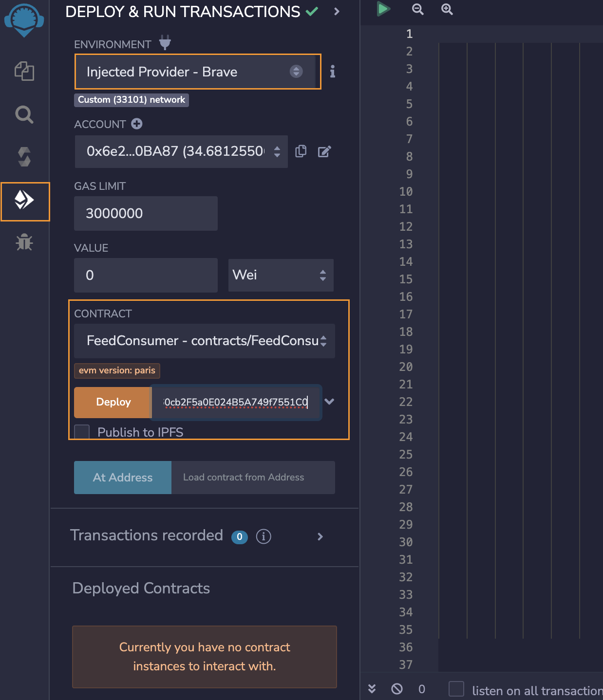This screenshot has width=603, height=700.
Task: Click Transactions recorded count badge 0
Action: 240,536
